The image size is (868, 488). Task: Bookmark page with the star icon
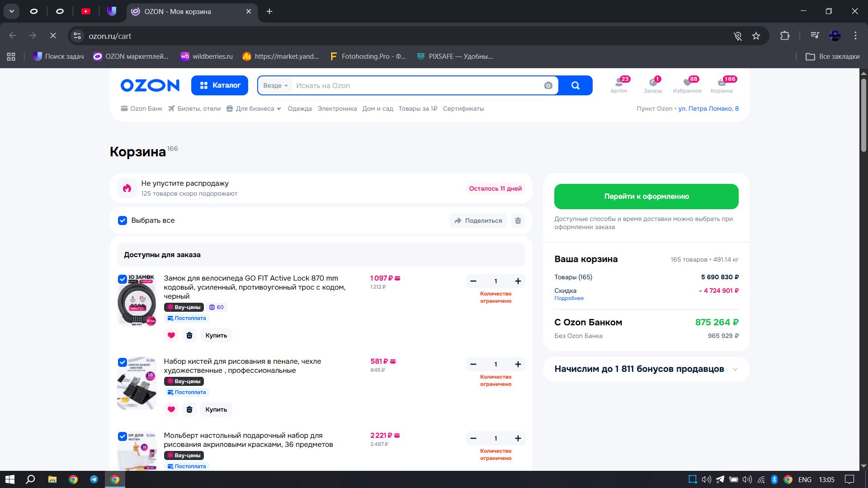(756, 36)
